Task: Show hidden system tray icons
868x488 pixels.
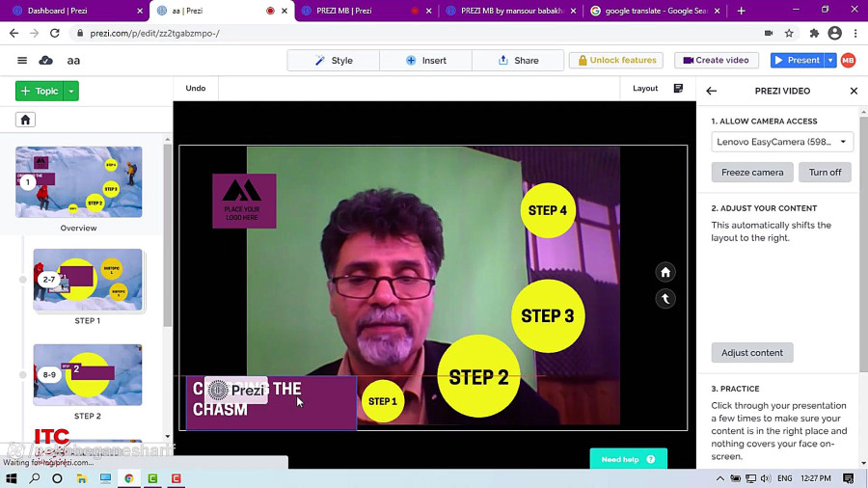Action: [719, 478]
